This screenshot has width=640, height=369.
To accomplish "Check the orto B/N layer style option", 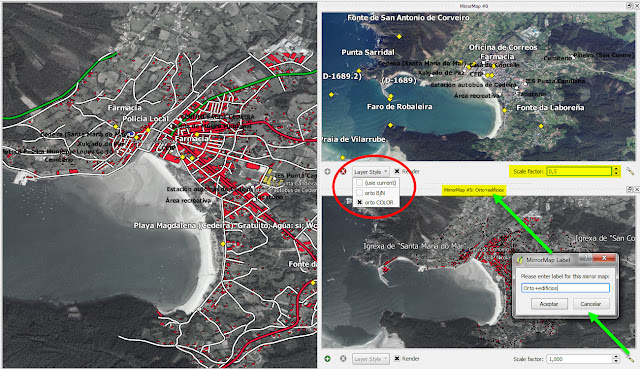I will pos(360,193).
